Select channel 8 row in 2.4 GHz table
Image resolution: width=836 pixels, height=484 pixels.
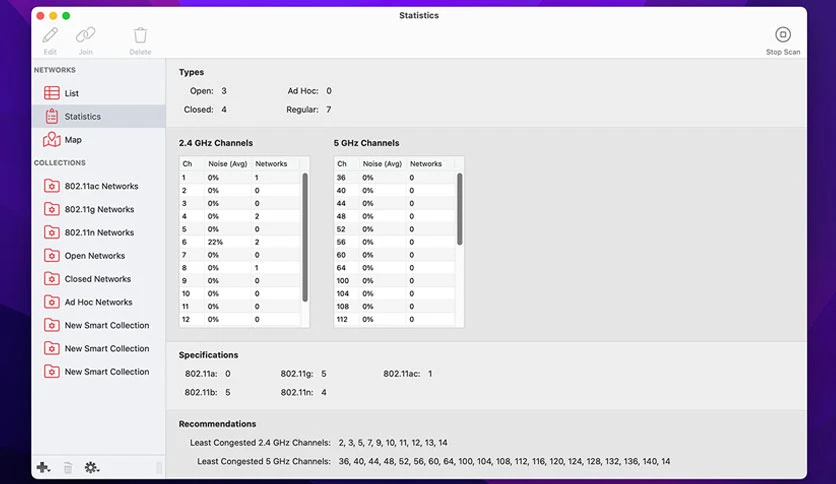(x=240, y=268)
